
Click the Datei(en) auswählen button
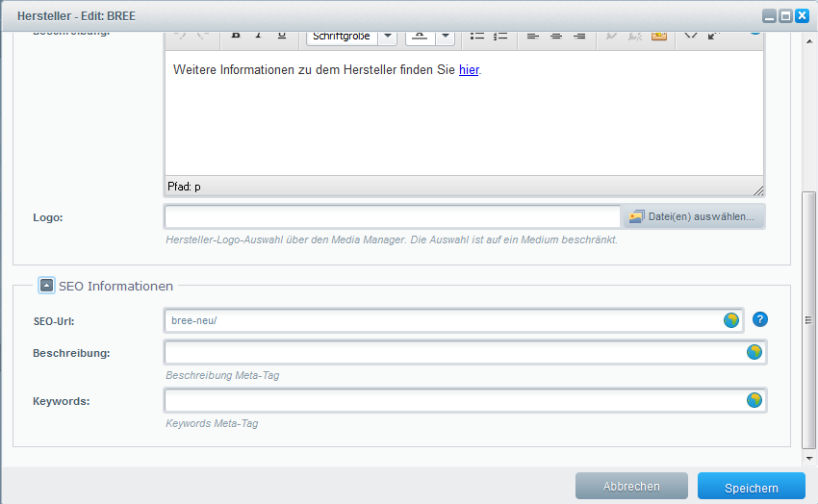[693, 217]
